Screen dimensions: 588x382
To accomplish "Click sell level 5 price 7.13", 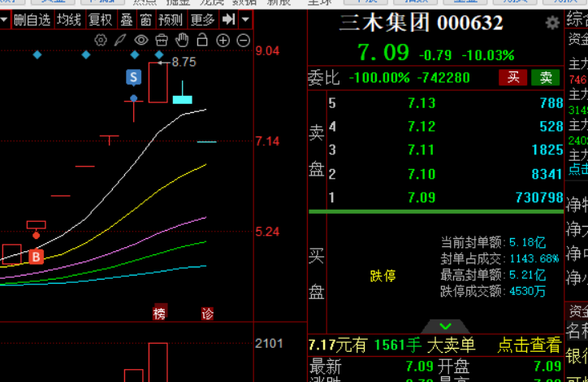I will point(422,103).
